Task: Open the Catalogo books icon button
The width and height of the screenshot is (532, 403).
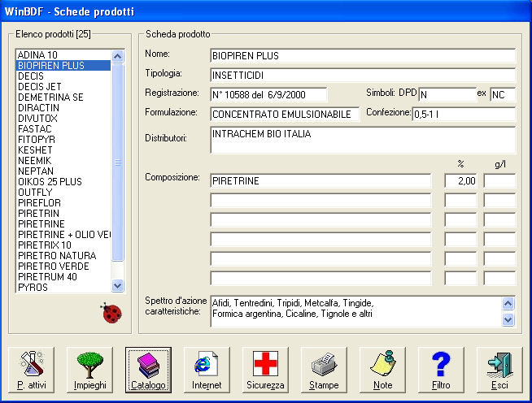Action: click(148, 370)
